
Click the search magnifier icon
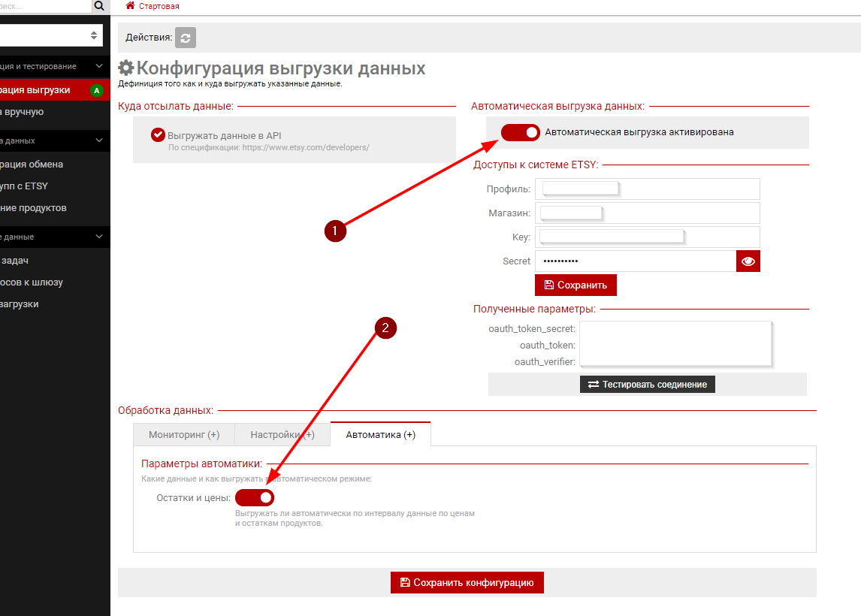coord(99,7)
